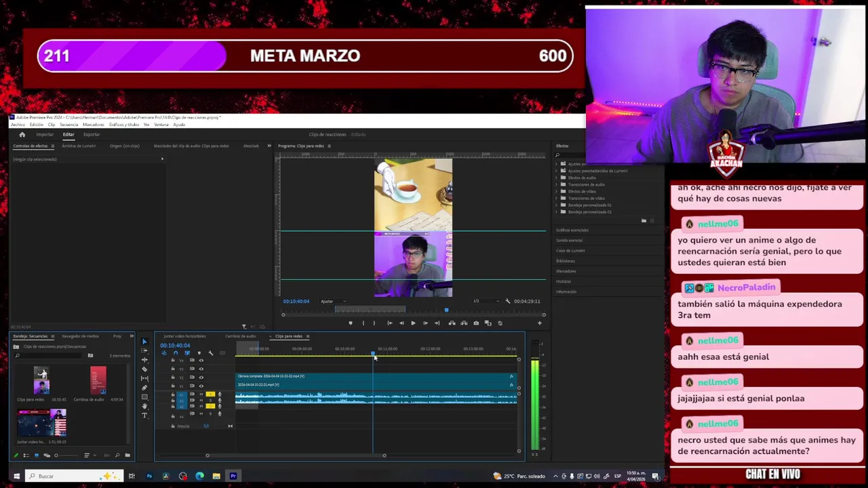
Task: Show hidden panel tabs overflow arrows
Action: click(269, 146)
